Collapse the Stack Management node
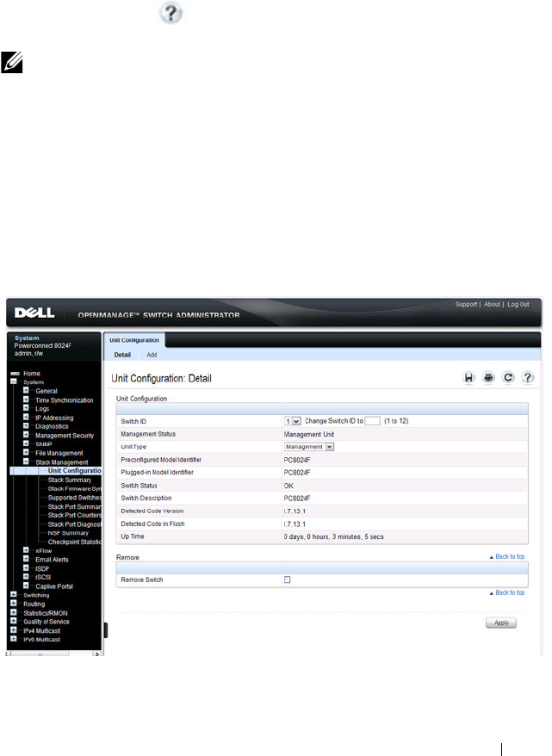Viewport: 552px width, 756px height. click(x=26, y=462)
